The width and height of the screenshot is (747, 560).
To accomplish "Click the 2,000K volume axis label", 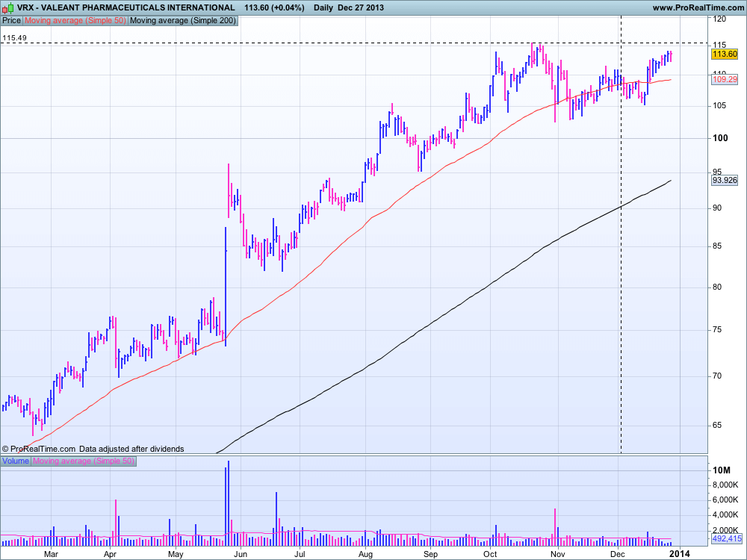I will pyautogui.click(x=725, y=529).
